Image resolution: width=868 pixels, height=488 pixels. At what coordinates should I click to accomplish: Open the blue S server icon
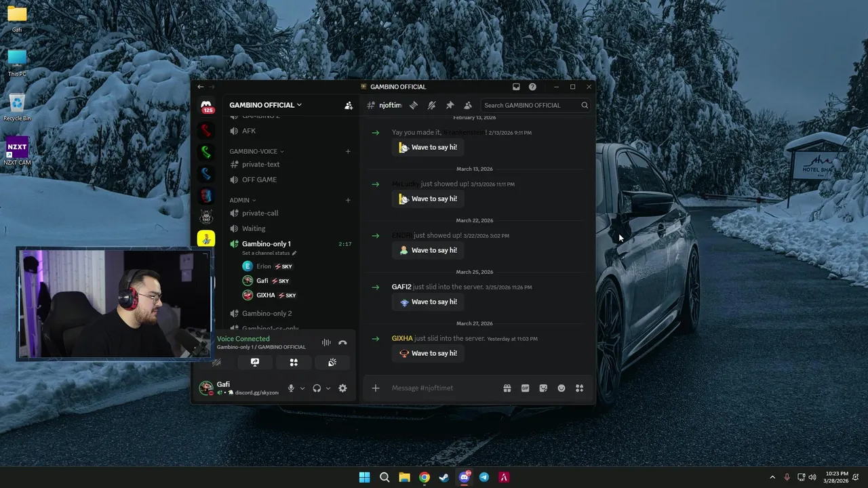click(x=206, y=174)
